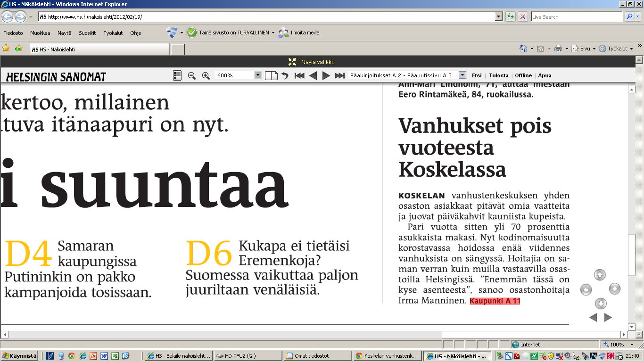Switch to HS - Selaile näköislehti taskbar window
The height and width of the screenshot is (362, 644).
(x=178, y=356)
